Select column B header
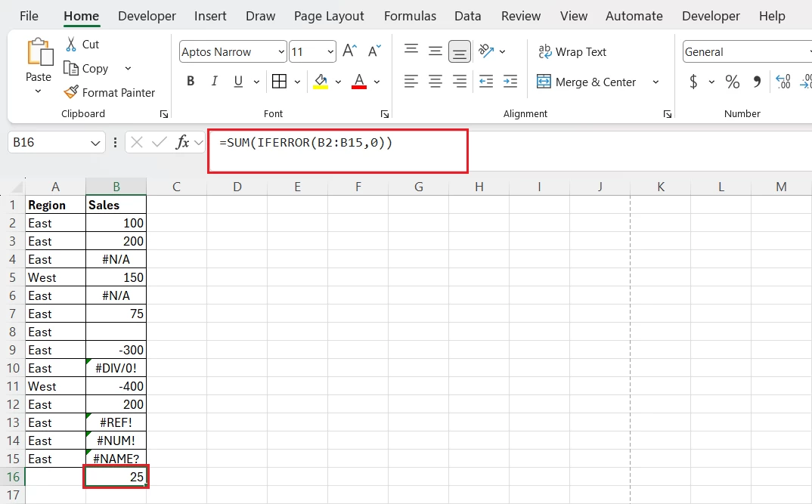The width and height of the screenshot is (812, 504). tap(116, 187)
